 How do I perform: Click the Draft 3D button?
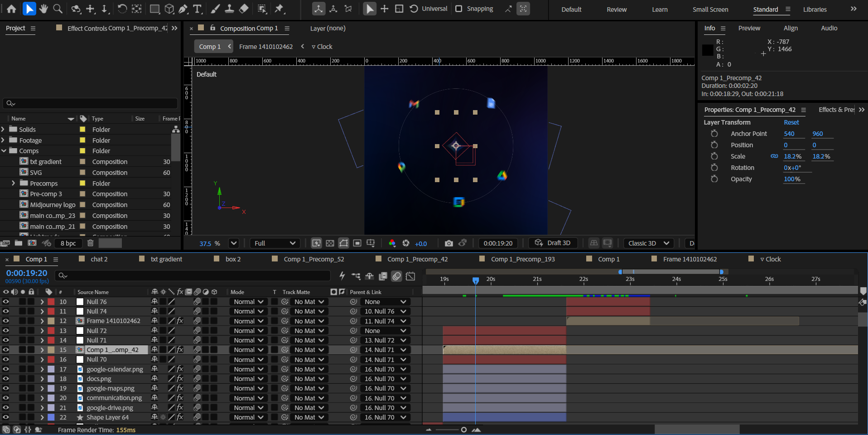(553, 243)
